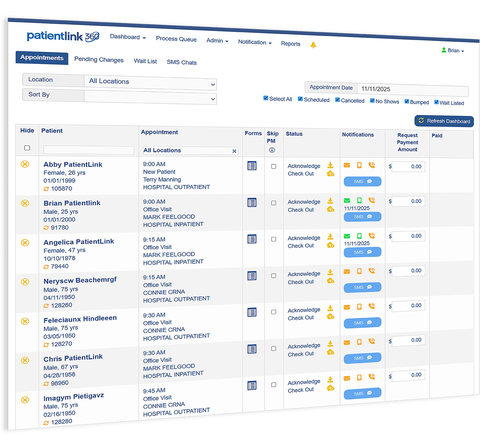This screenshot has width=488, height=448.
Task: Switch to the SMS Chats tab
Action: [x=182, y=62]
